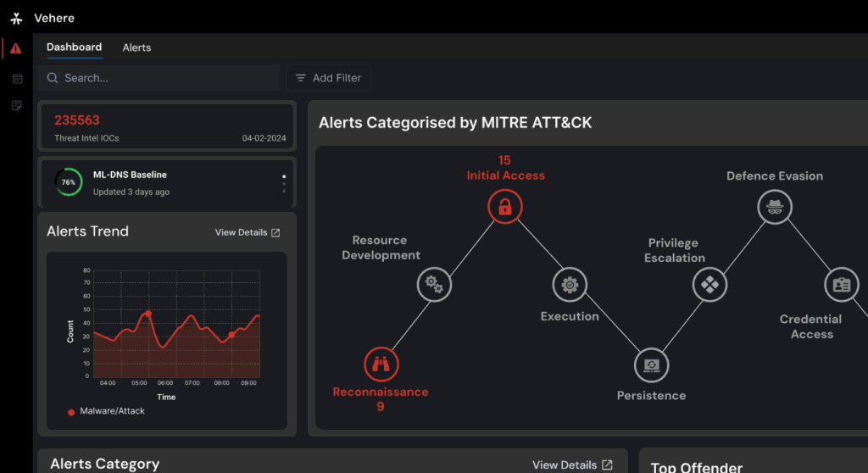Image resolution: width=868 pixels, height=473 pixels.
Task: Click the 'Privilege Escalation' label
Action: 674,250
